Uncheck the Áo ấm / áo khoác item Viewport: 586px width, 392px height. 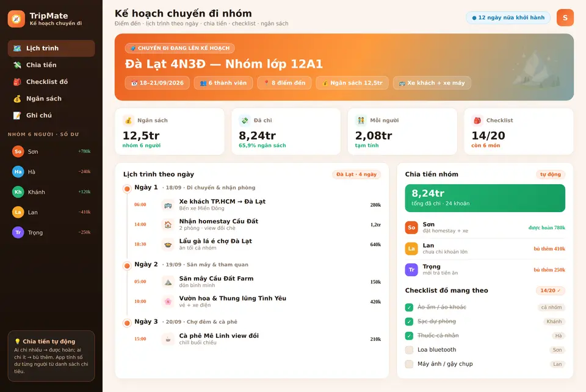[409, 307]
